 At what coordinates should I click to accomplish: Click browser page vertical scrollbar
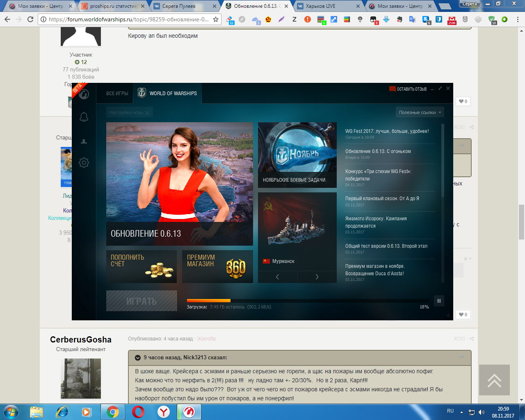(522, 222)
